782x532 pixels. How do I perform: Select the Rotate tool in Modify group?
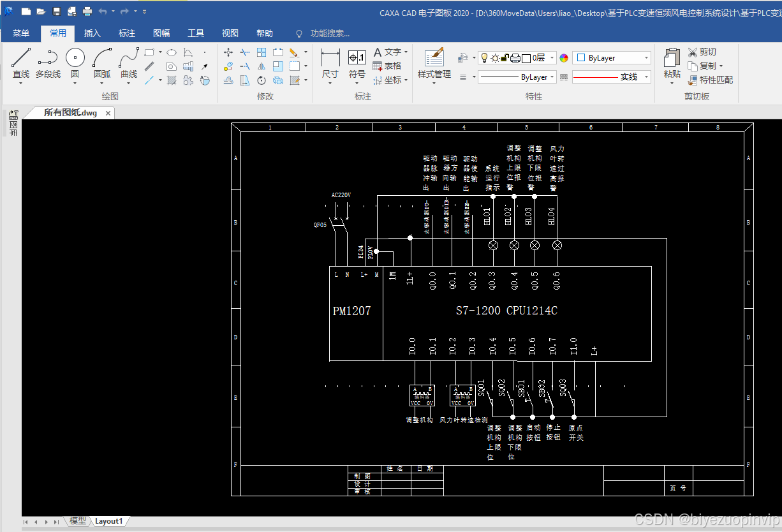262,80
